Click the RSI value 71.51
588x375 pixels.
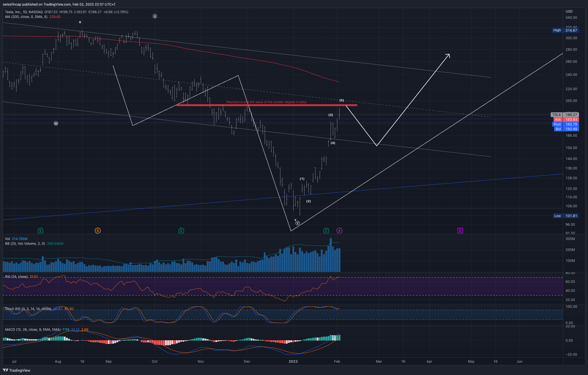[34, 277]
